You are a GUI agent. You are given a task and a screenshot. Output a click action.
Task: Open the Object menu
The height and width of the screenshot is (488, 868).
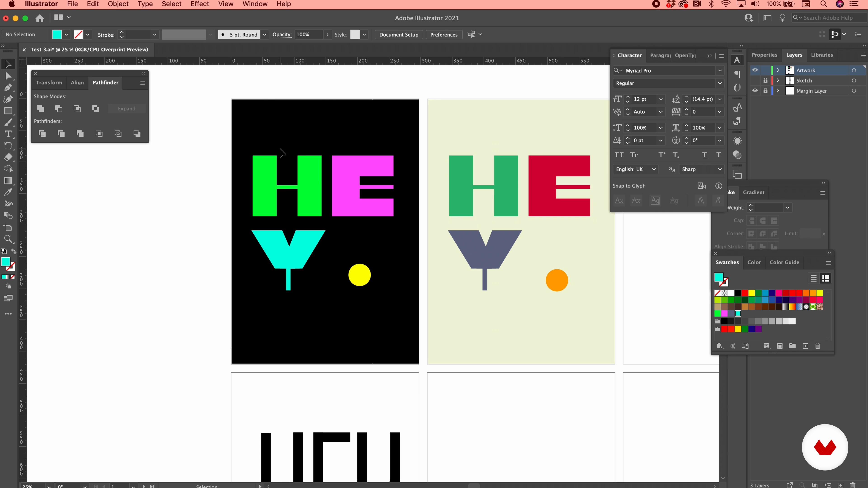point(118,4)
